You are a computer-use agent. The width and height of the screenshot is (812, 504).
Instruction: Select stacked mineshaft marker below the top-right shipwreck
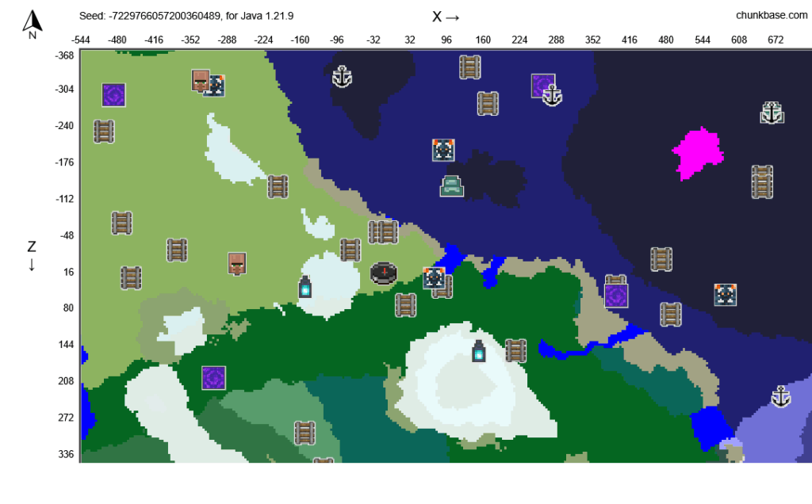pyautogui.click(x=762, y=181)
